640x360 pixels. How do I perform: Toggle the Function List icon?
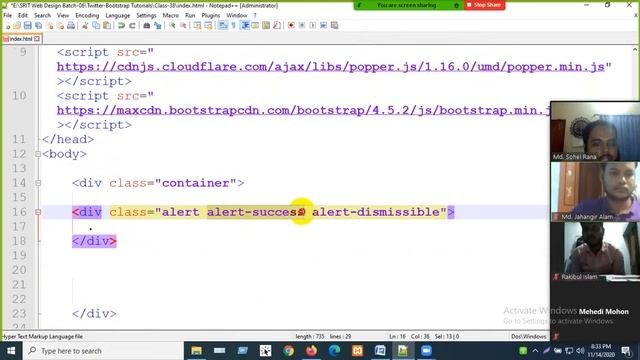(277, 25)
